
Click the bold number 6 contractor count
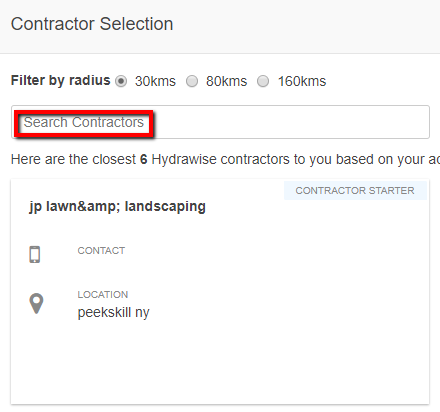point(144,159)
